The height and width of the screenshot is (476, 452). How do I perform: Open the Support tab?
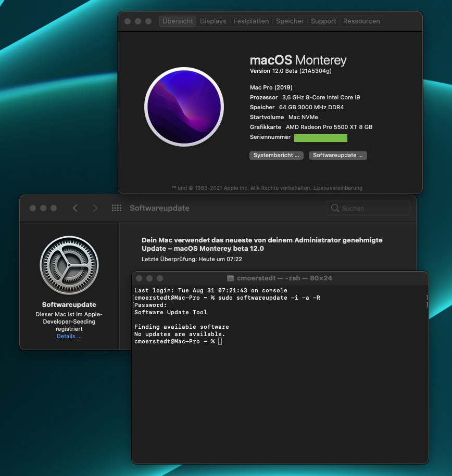coord(323,21)
